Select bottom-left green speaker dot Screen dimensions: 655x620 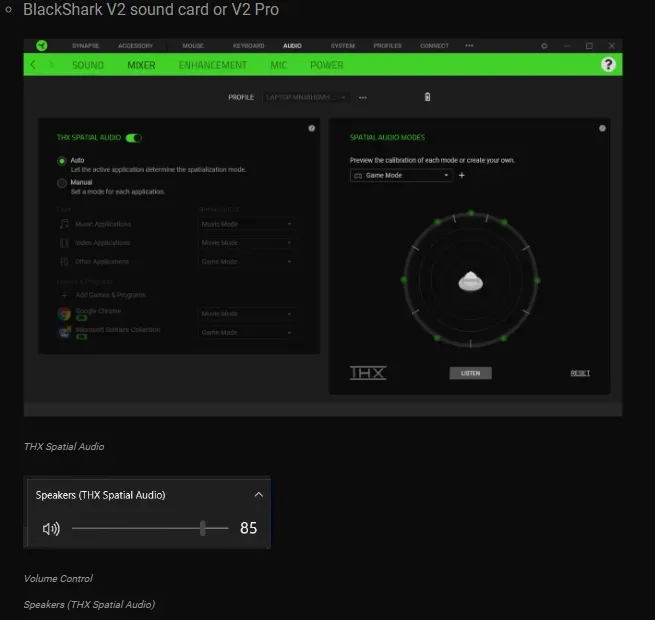pos(437,338)
